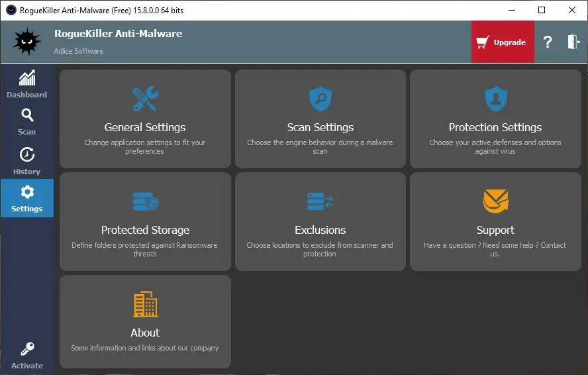Click 'Choose the engine behavior during a malware scan'
This screenshot has height=375, width=588.
point(320,147)
